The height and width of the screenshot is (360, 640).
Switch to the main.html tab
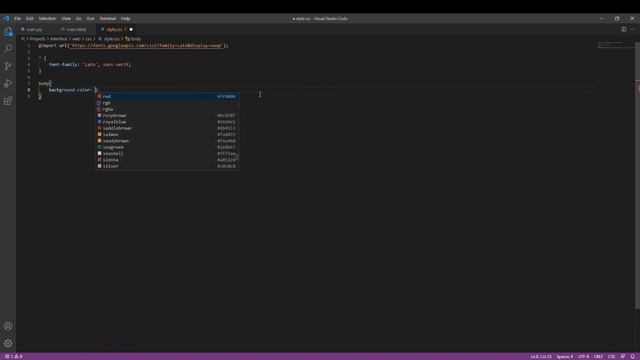[76, 29]
